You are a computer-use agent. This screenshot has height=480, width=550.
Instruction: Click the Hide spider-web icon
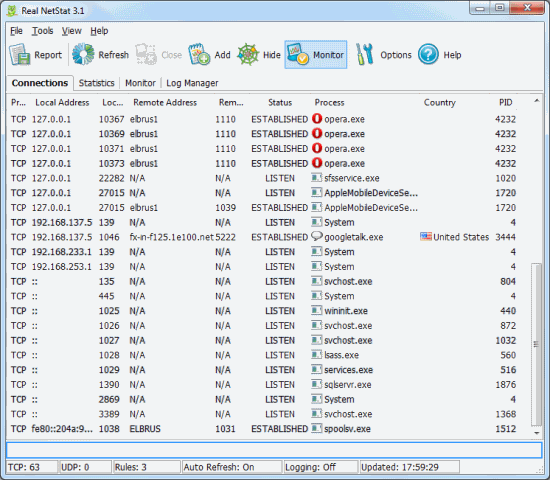[248, 54]
